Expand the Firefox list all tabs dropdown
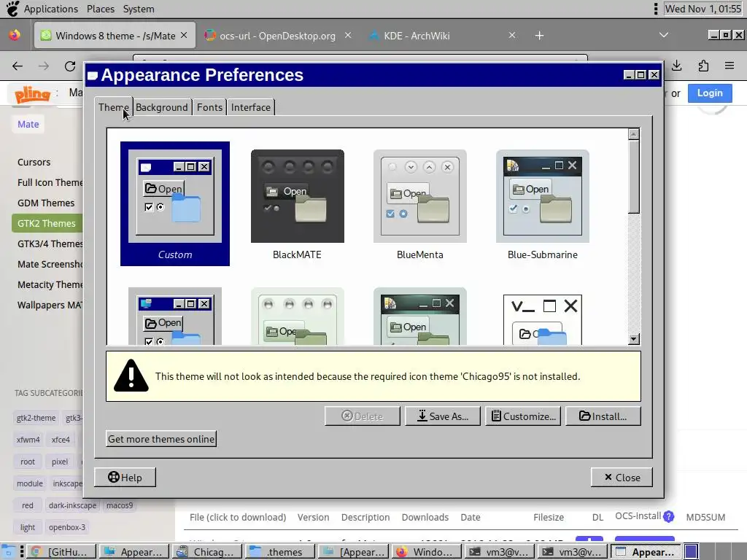 (x=664, y=35)
